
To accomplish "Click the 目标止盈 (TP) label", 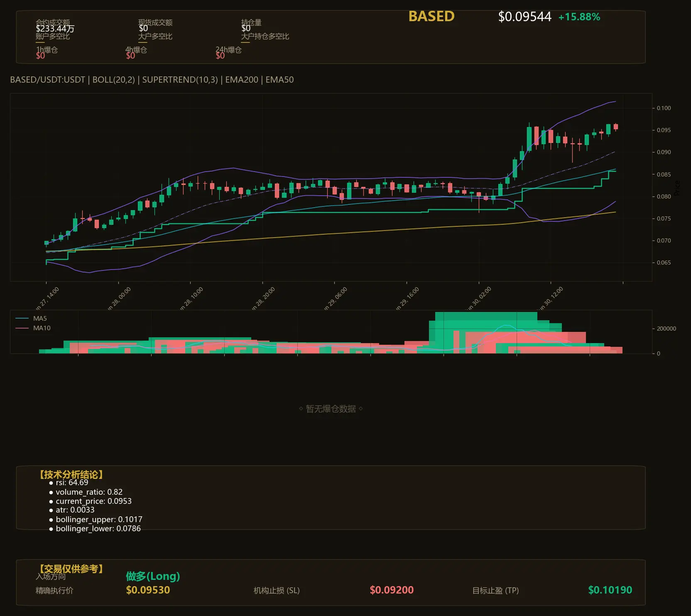I will pos(495,591).
